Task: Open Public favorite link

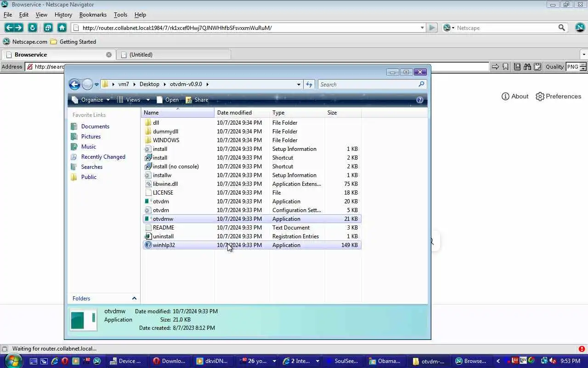Action: coord(89,177)
